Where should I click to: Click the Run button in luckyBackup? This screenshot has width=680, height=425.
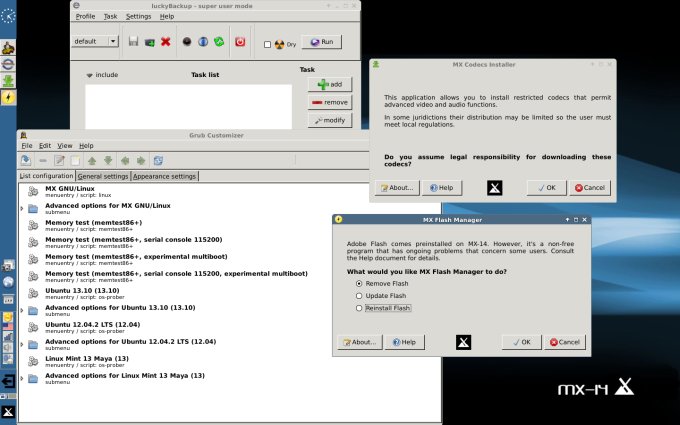pyautogui.click(x=322, y=42)
